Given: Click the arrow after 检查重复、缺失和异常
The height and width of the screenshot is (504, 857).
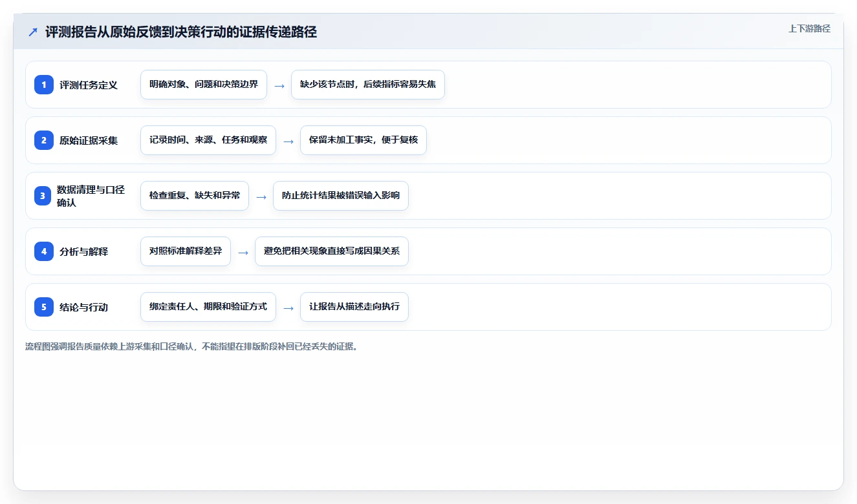Looking at the screenshot, I should coord(261,196).
